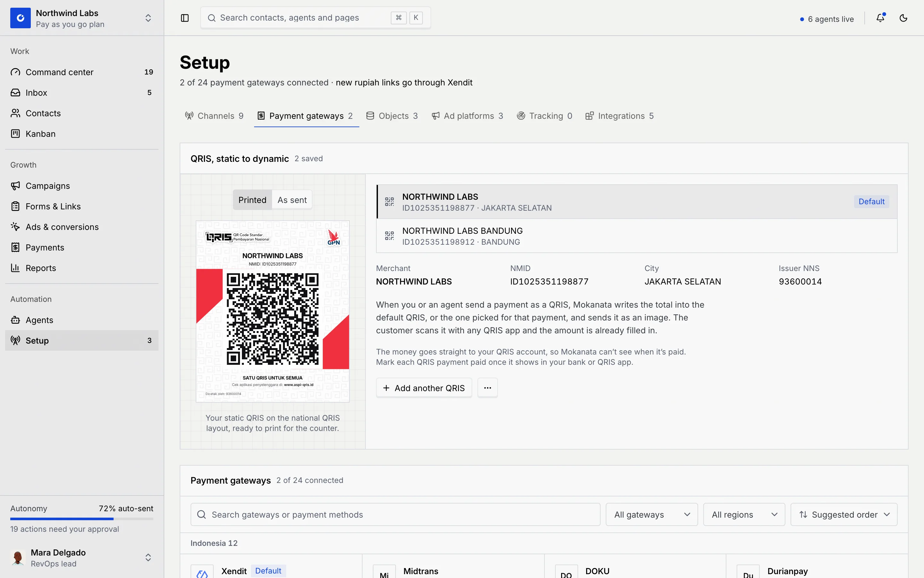Switch to the Tracking tab

[x=544, y=116]
